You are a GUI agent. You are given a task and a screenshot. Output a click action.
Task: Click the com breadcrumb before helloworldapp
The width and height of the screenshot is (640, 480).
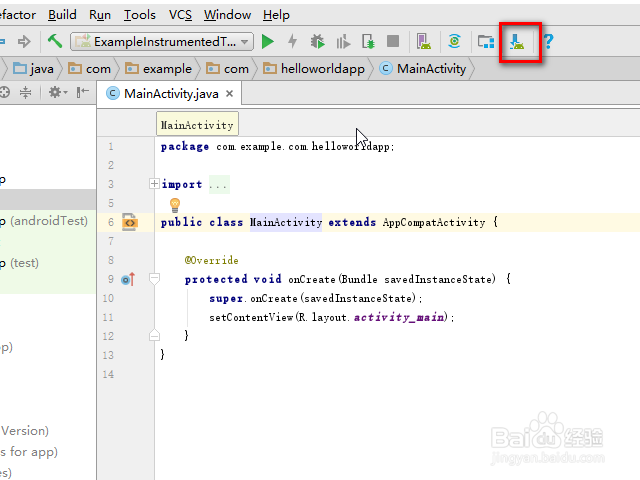point(227,69)
